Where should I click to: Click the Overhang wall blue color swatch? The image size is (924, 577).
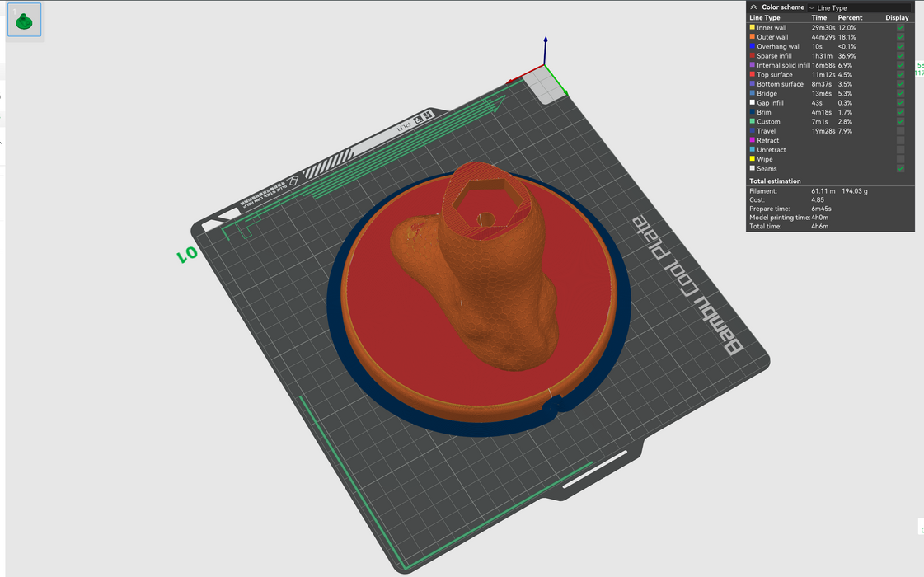coord(752,47)
